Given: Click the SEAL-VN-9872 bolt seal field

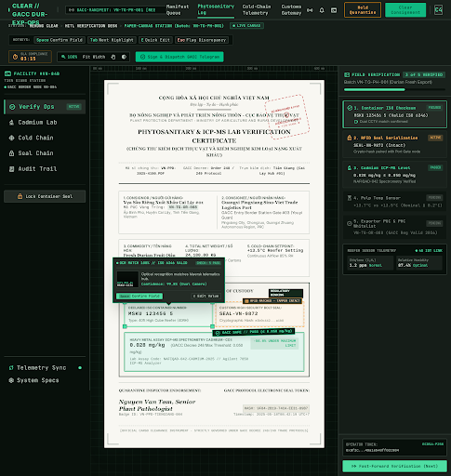Looking at the screenshot, I should click(x=259, y=314).
